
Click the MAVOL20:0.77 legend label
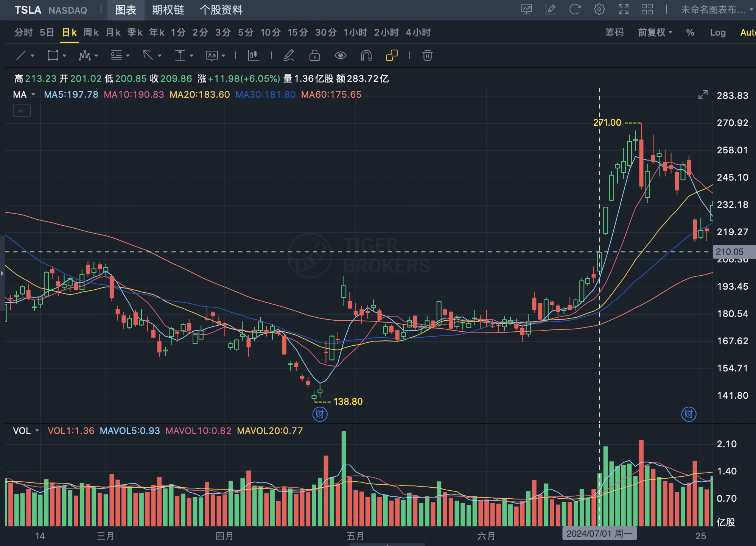coord(270,431)
